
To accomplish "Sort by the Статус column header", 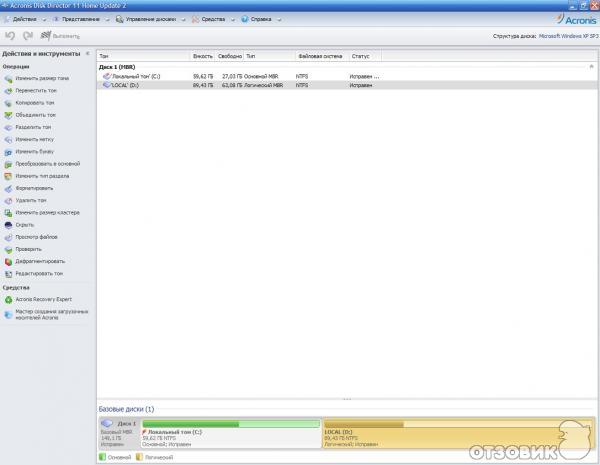I will [x=365, y=56].
